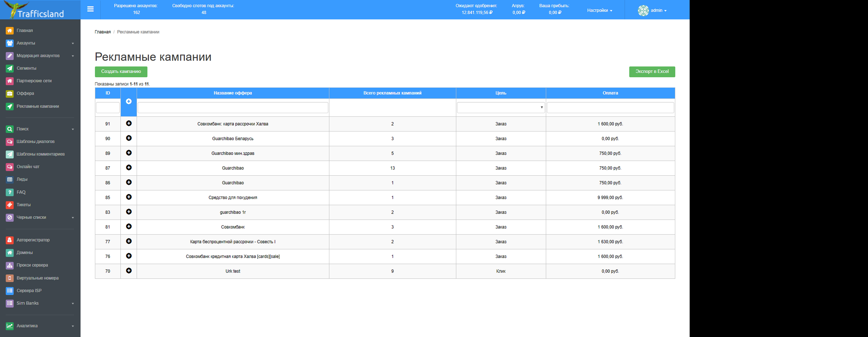Image resolution: width=868 pixels, height=337 pixels.
Task: Open the Лиды table icon
Action: tap(10, 179)
